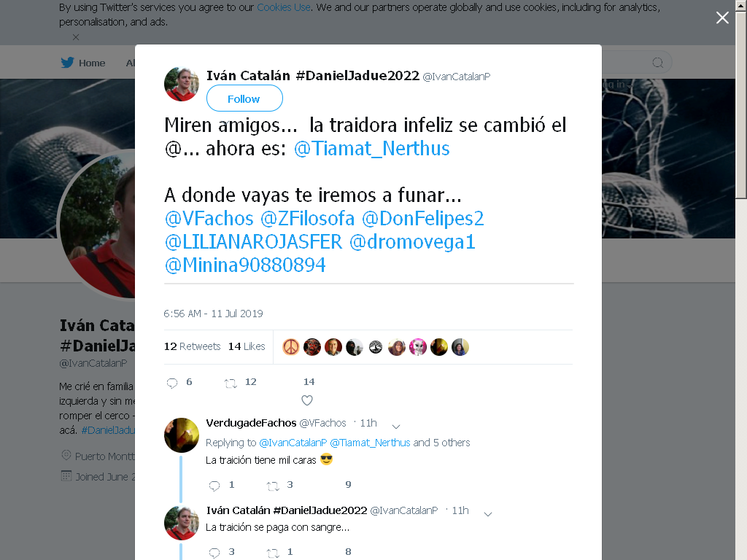Expand options chevron on Iván Catalán reply

[488, 514]
